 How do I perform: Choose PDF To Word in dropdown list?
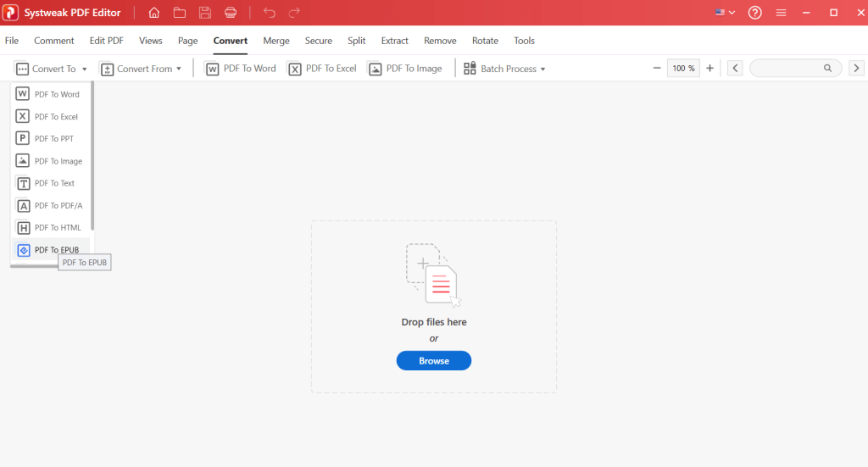point(50,94)
